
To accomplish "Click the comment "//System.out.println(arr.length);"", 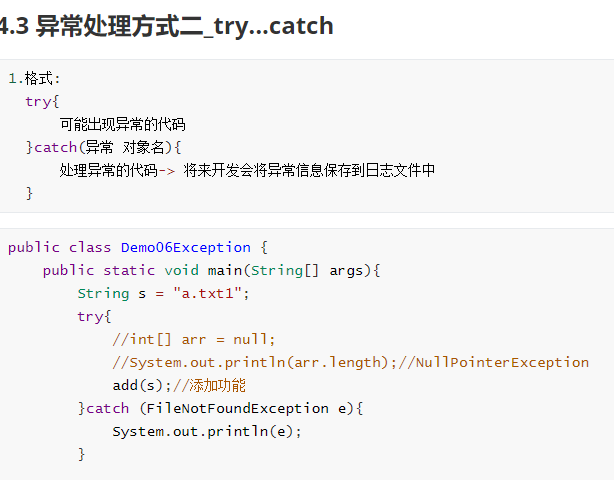I will pos(255,363).
